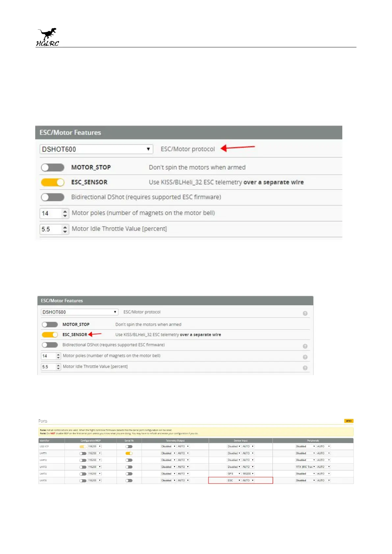The image size is (392, 554).
Task: Open UART1 Telemetry Output Disabled dropdown
Action: 169,453
